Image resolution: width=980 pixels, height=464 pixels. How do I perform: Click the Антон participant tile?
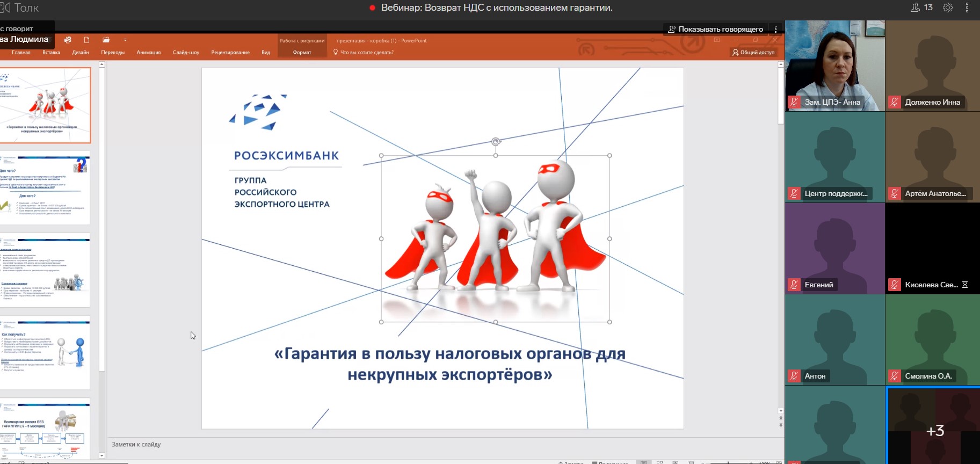[834, 339]
